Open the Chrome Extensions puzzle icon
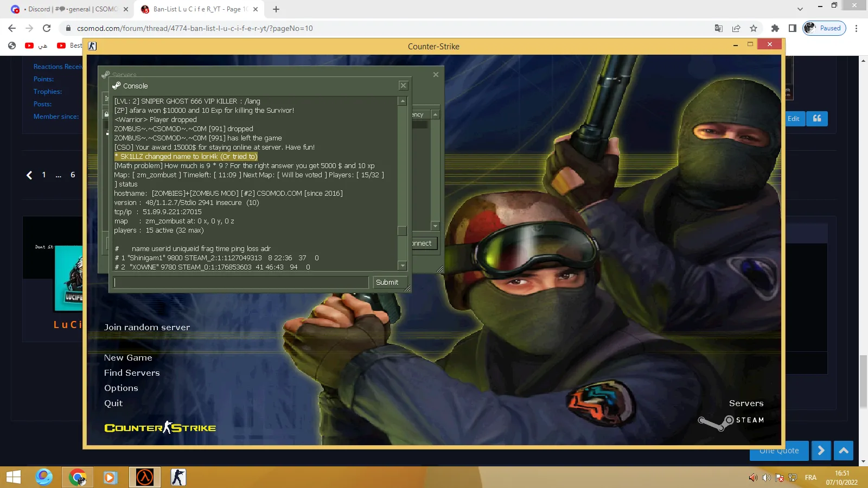This screenshot has width=868, height=488. (775, 28)
